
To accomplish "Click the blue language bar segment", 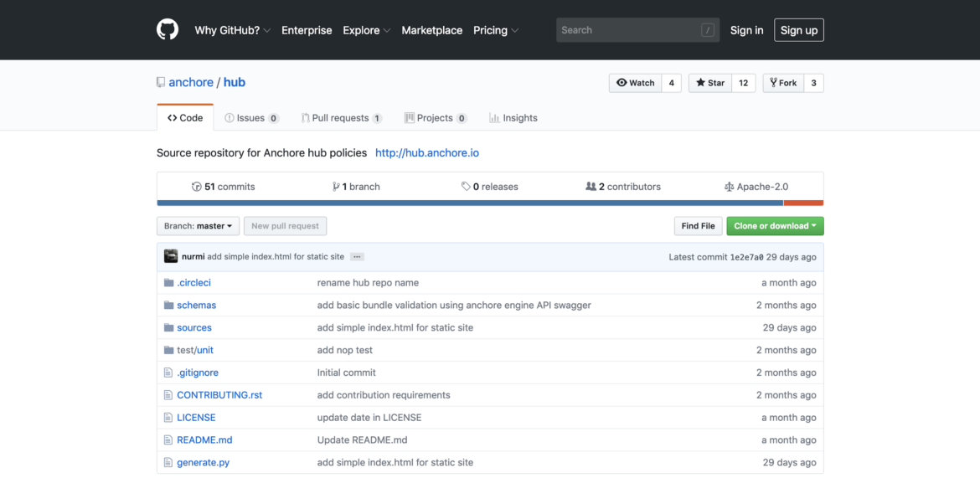I will point(470,203).
